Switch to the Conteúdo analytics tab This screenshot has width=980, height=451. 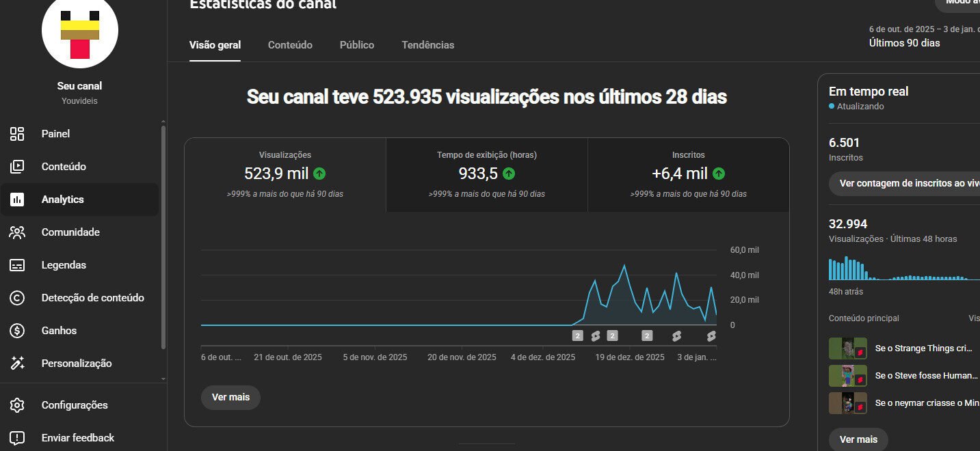click(290, 44)
